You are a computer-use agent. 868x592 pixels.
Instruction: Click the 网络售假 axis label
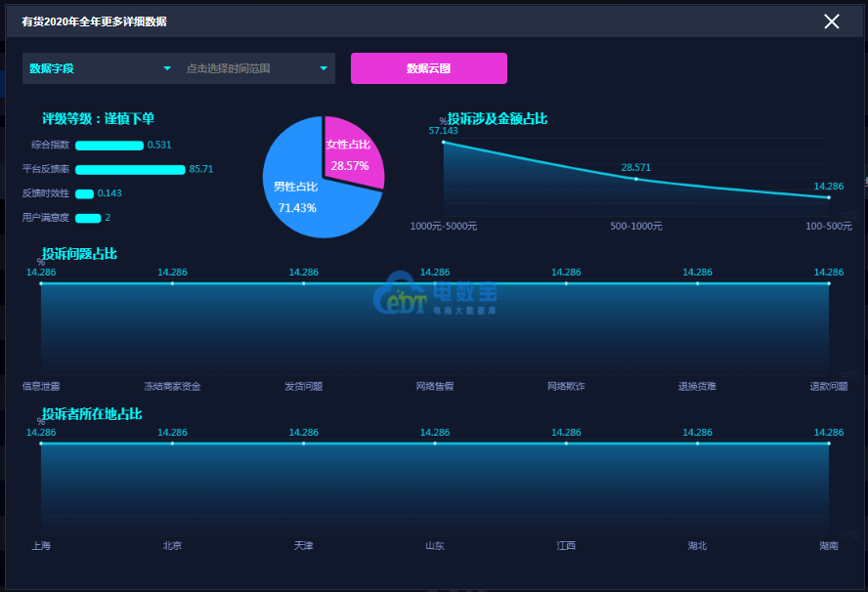[435, 386]
